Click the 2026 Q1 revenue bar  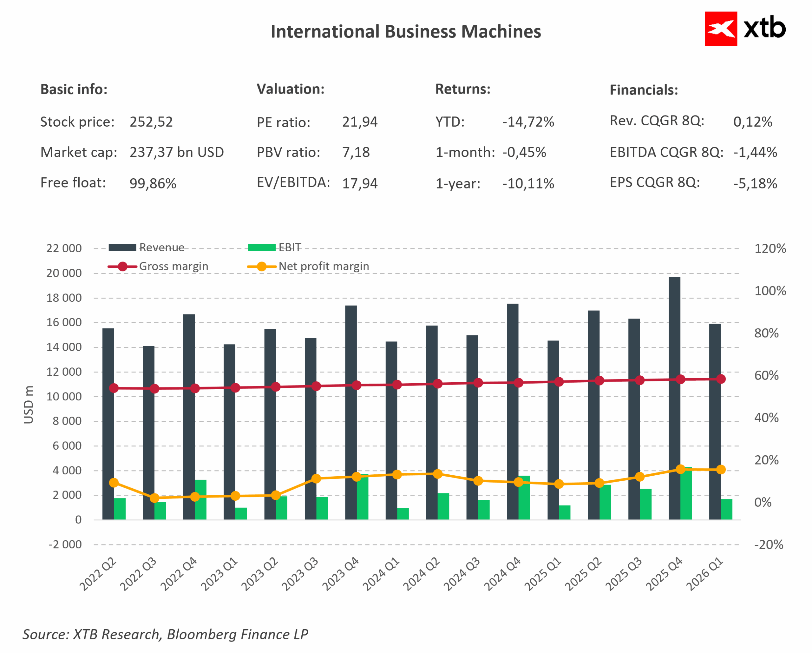pos(715,422)
